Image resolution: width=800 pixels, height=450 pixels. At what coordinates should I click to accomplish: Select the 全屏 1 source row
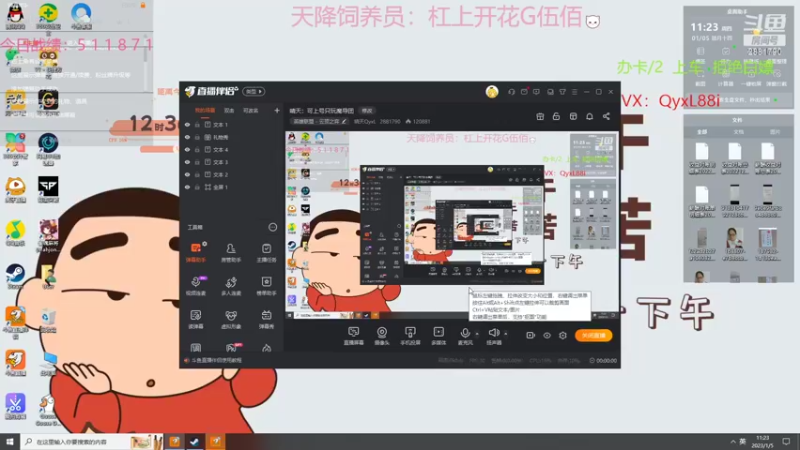pos(232,187)
